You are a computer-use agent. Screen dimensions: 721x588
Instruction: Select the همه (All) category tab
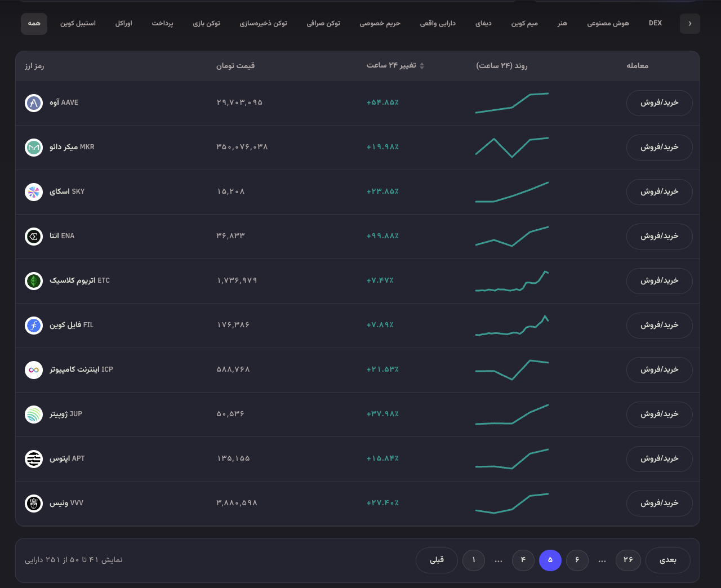point(34,24)
